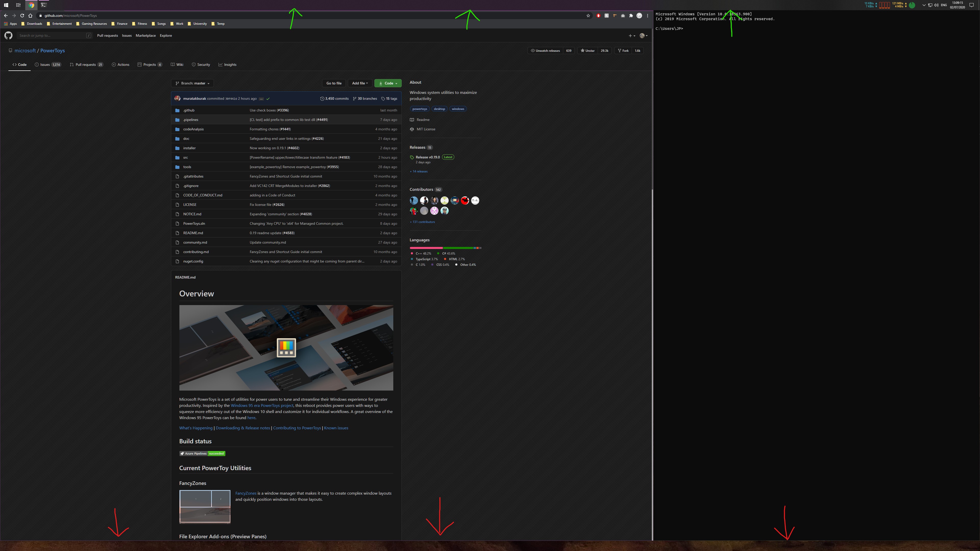Go to the GitHub homepage via logo
This screenshot has width=980, height=551.
coord(8,35)
